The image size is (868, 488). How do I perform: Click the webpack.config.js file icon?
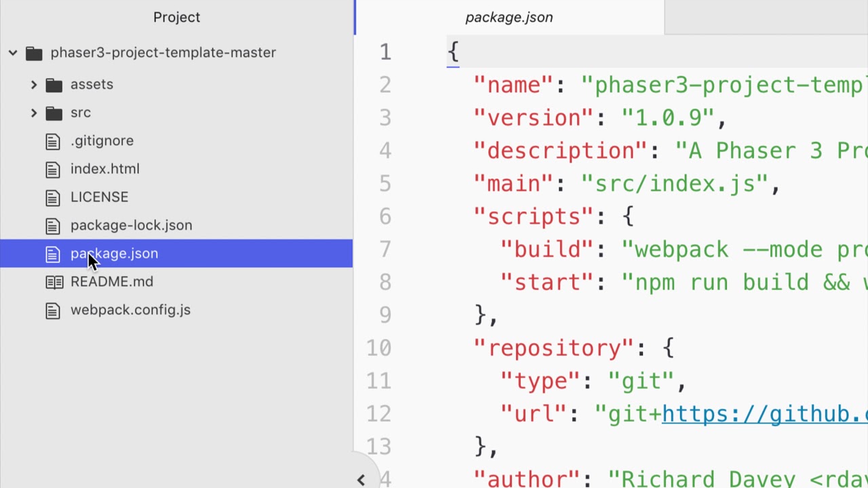(x=53, y=310)
